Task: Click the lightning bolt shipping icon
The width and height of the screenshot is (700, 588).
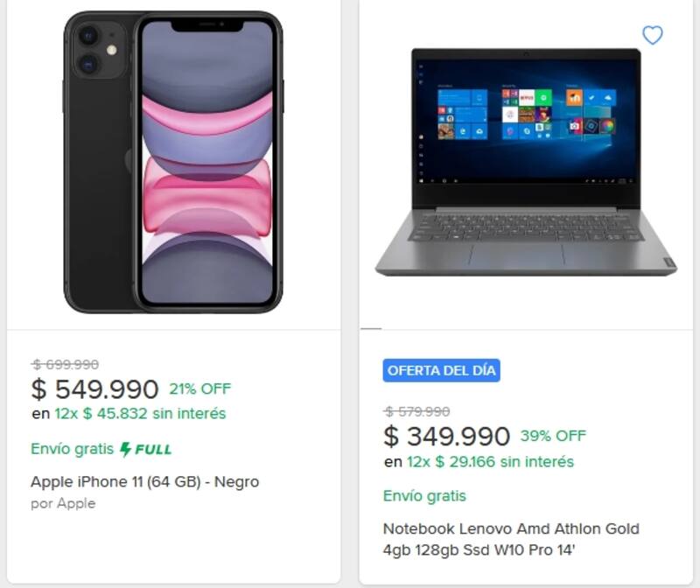Action: (126, 449)
